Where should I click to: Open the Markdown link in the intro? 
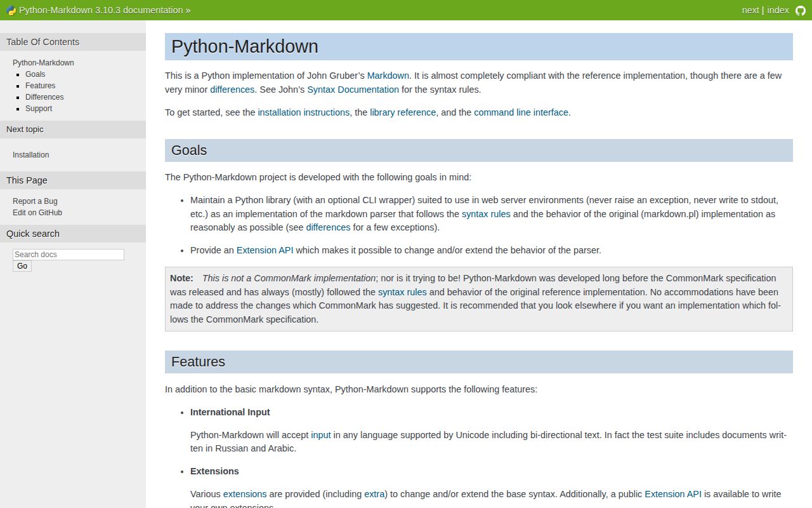click(388, 76)
